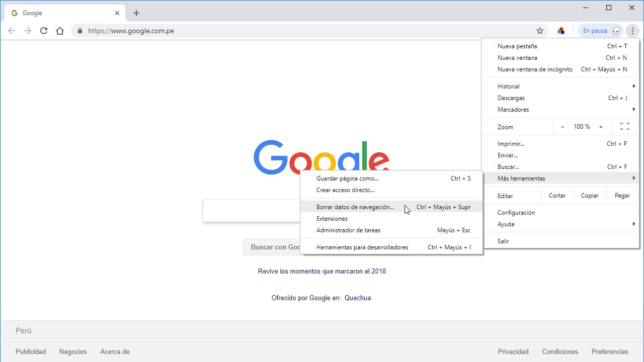Open the Privacidad footer link

pyautogui.click(x=513, y=351)
